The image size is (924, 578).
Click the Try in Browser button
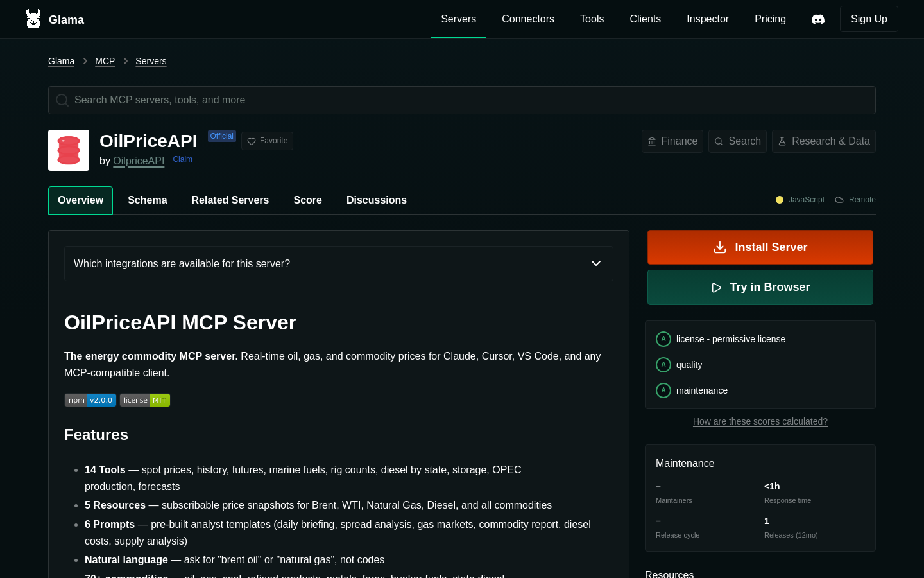click(760, 287)
